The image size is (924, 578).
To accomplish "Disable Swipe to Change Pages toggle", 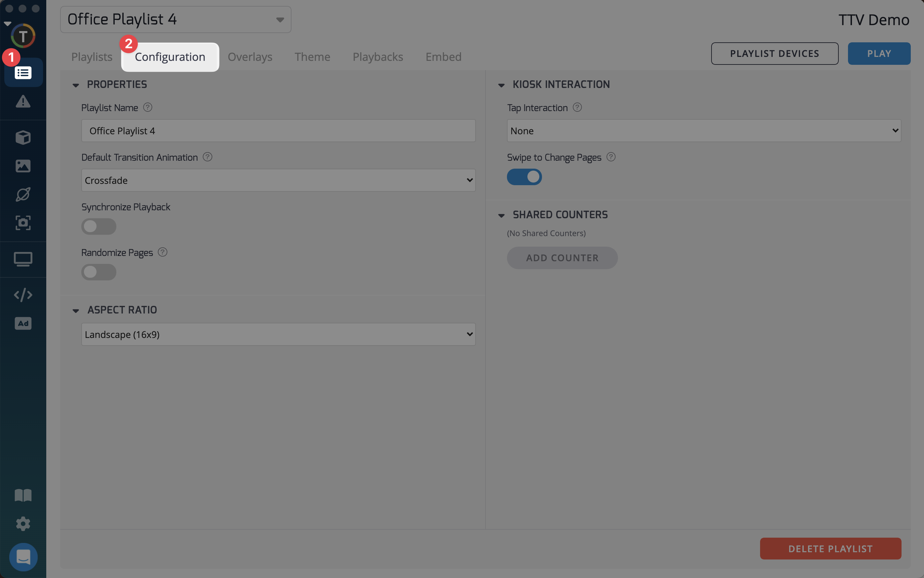I will click(524, 177).
